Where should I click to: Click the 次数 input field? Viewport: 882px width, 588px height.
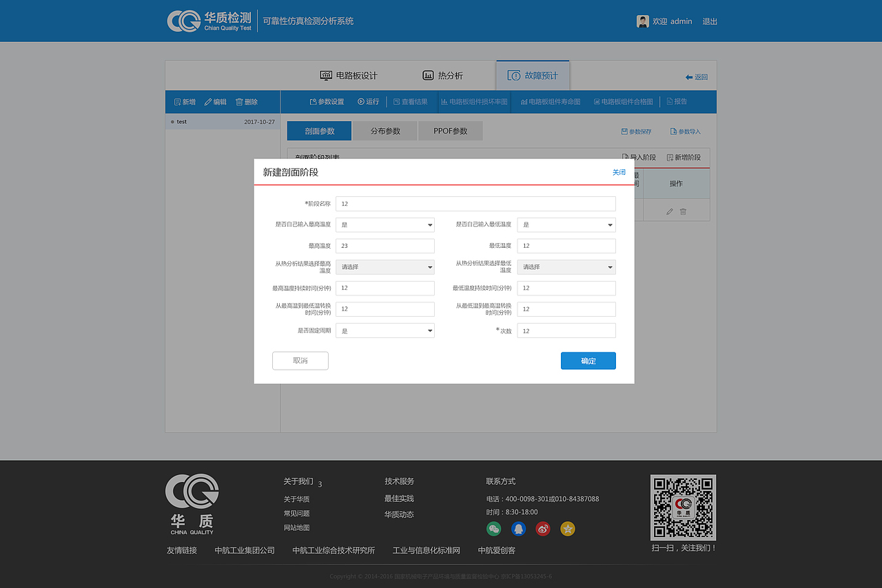[x=566, y=330]
